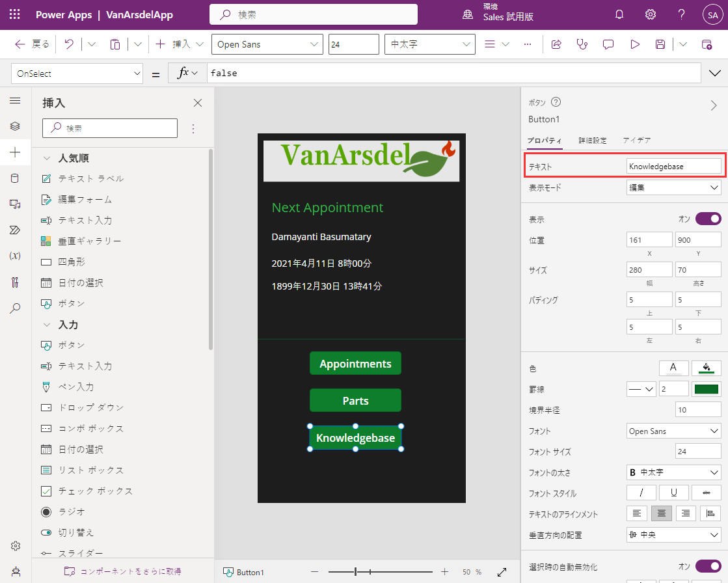This screenshot has width=728, height=583.
Task: Click the undo arrow icon
Action: tap(69, 44)
